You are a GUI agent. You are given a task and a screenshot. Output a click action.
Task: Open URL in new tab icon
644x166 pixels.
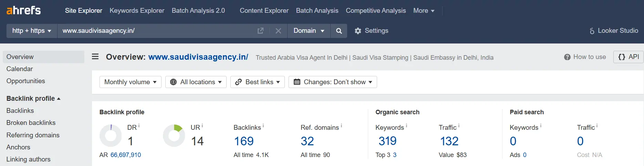[261, 31]
